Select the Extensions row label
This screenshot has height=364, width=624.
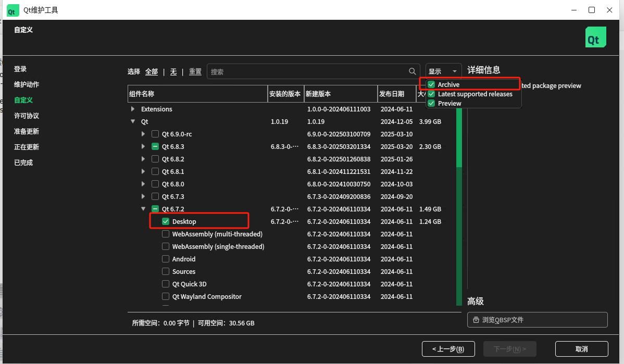pyautogui.click(x=156, y=109)
